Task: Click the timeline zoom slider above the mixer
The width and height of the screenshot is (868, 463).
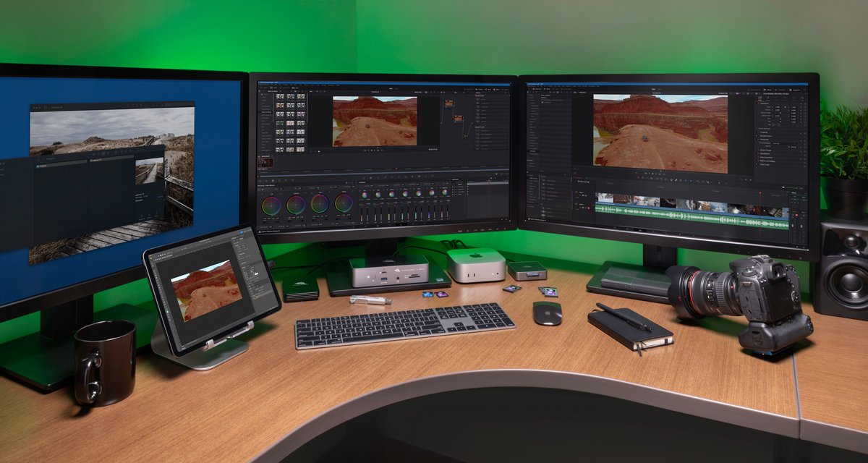Action: (791, 187)
